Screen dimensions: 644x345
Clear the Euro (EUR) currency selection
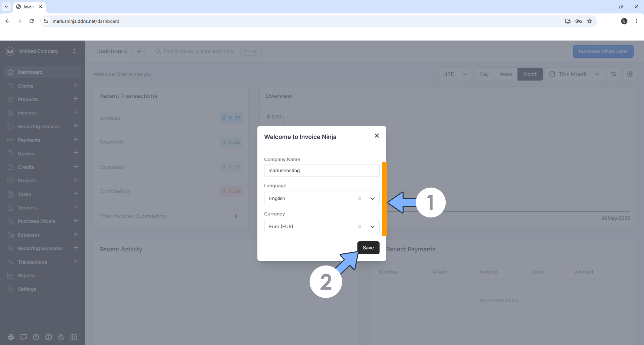pos(359,227)
